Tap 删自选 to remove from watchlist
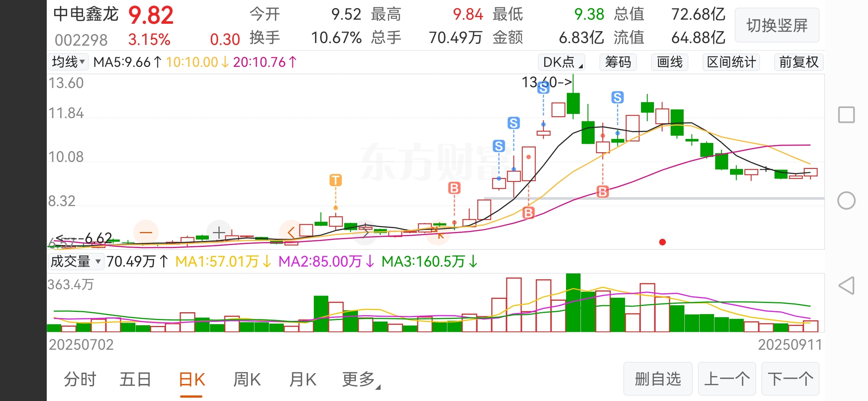Screen dimensions: 868x401 pos(658,379)
